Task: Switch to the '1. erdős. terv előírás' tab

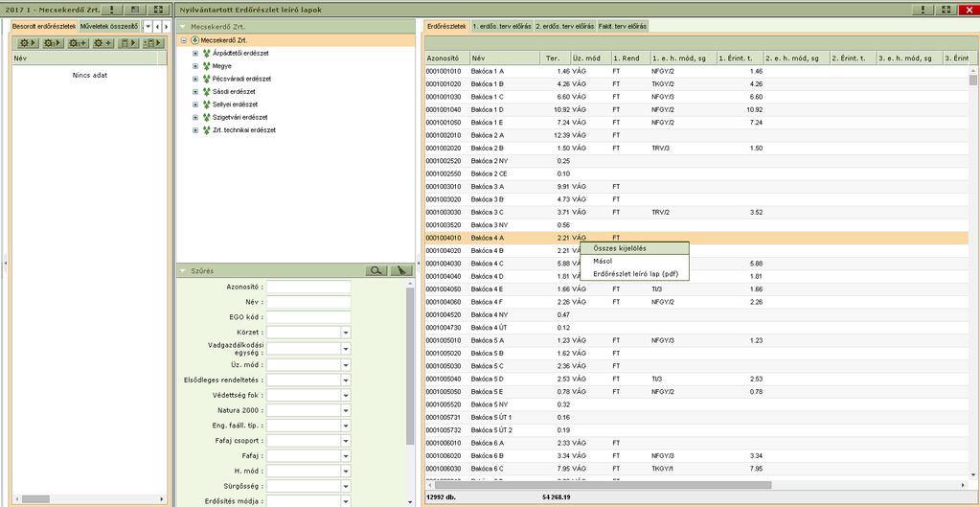Action: click(x=502, y=26)
